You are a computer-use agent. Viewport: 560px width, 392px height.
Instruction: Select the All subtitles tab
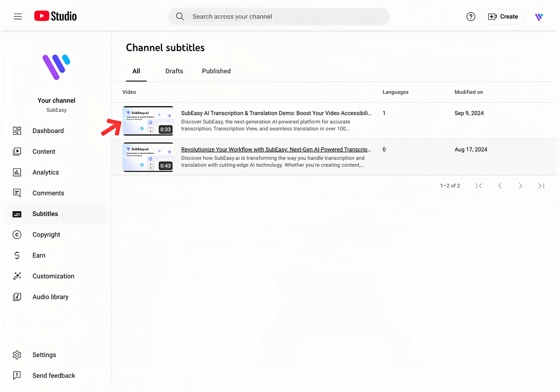(x=136, y=71)
